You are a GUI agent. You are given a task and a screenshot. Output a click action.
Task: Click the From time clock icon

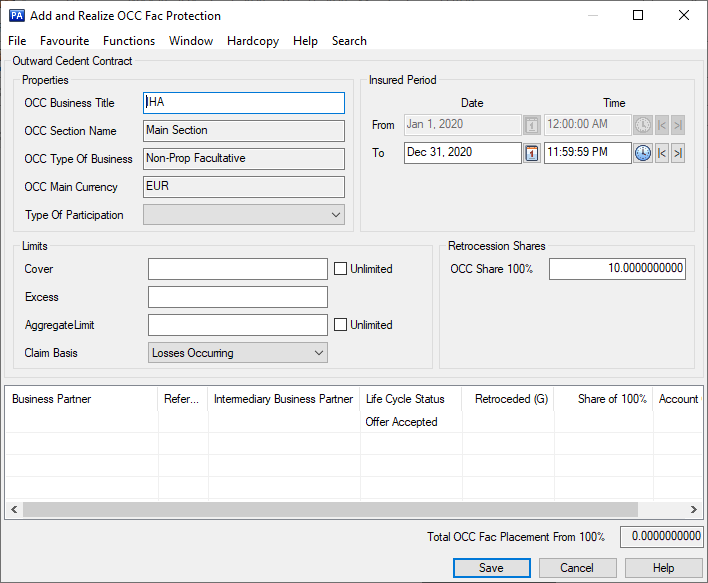coord(642,125)
